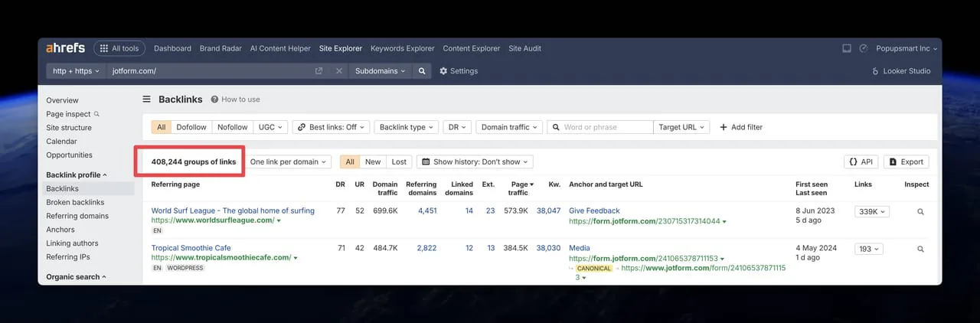Open Referring IPs in sidebar
Screen dimensions: 980x323
tap(68, 257)
